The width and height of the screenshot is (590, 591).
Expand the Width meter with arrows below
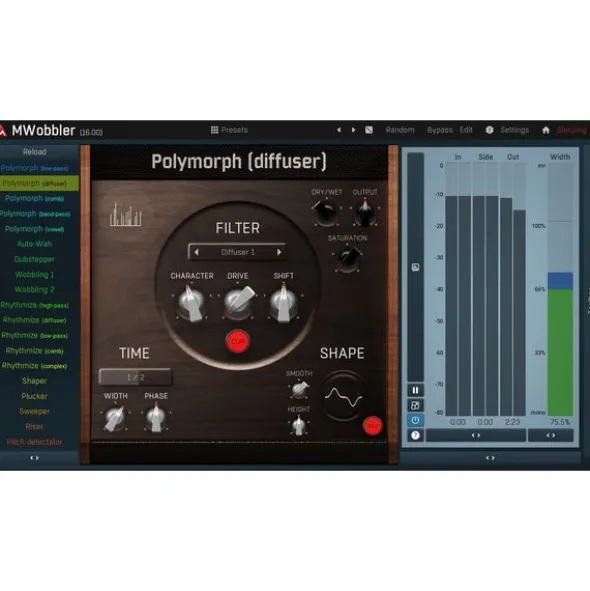point(551,435)
